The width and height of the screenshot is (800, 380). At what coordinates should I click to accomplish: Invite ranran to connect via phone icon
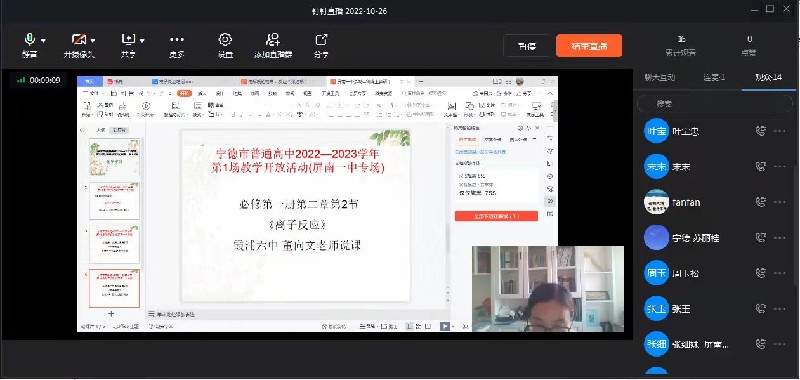(761, 202)
